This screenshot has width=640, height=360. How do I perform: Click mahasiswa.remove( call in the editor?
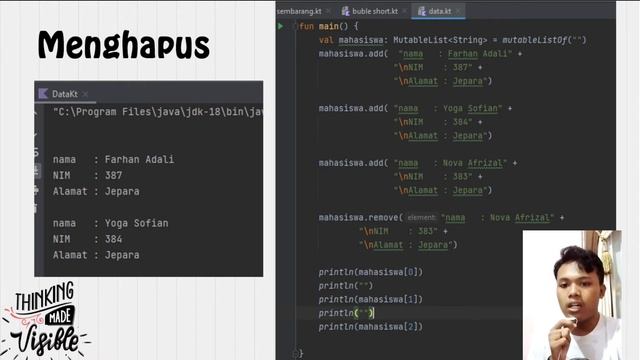pos(361,218)
